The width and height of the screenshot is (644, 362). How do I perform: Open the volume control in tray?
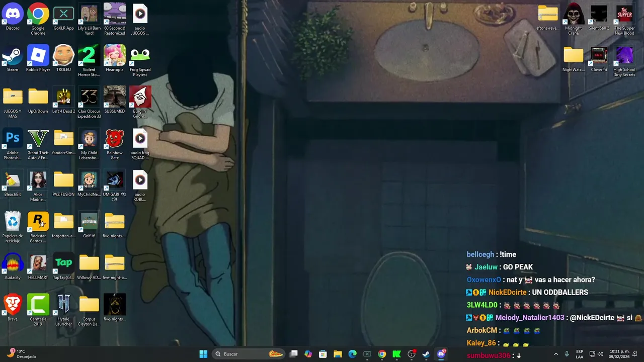point(600,354)
